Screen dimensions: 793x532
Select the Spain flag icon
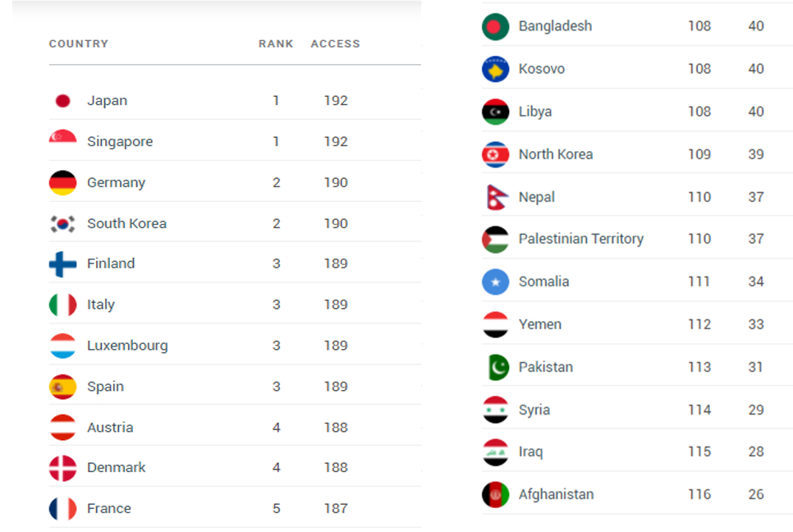point(62,387)
